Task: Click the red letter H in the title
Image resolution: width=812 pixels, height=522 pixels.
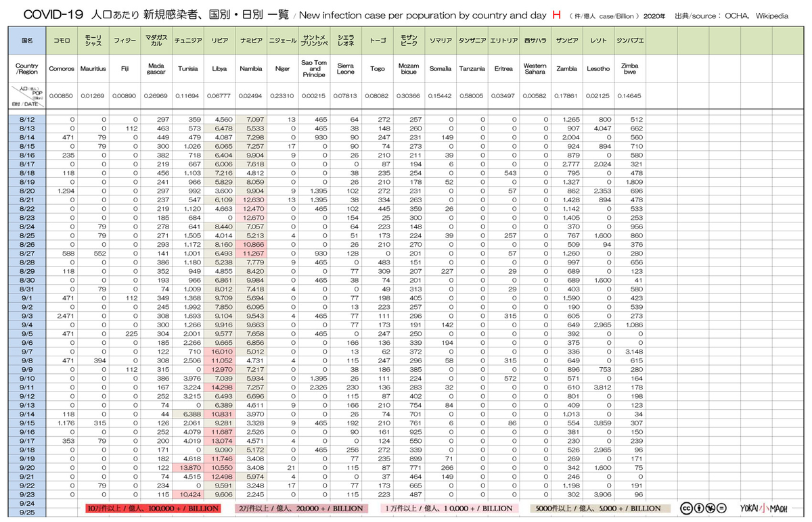Action: (x=556, y=14)
